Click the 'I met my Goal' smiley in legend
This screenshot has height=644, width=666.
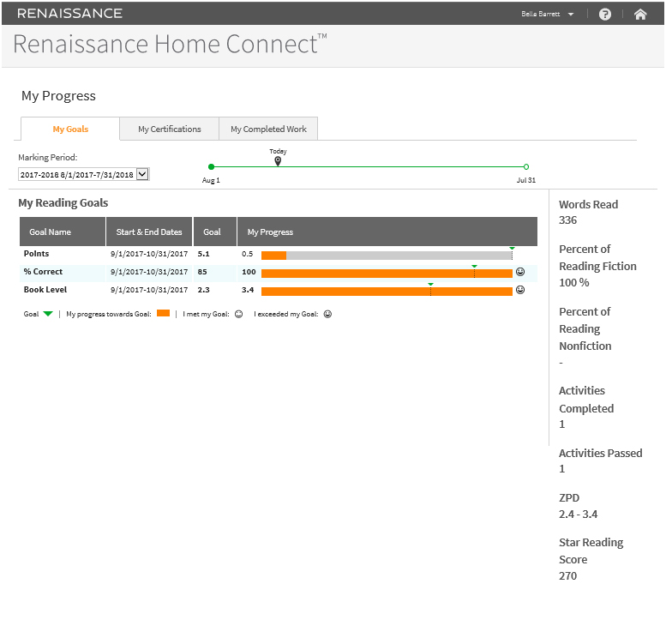(238, 315)
